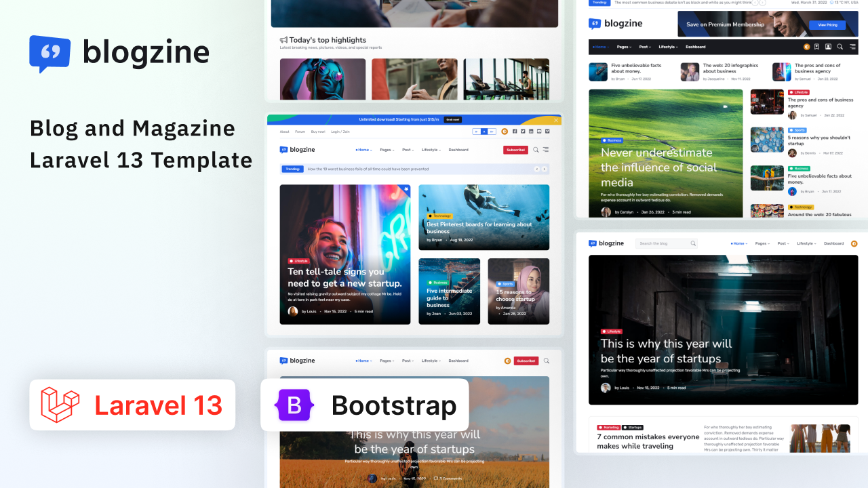Viewport: 868px width, 488px height.
Task: Close the blue 'Unlimited download' promo banner
Action: click(x=556, y=121)
